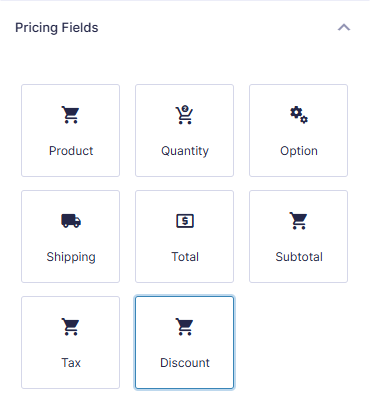Click the Pricing Fields section heading
This screenshot has width=370, height=416.
(x=57, y=28)
